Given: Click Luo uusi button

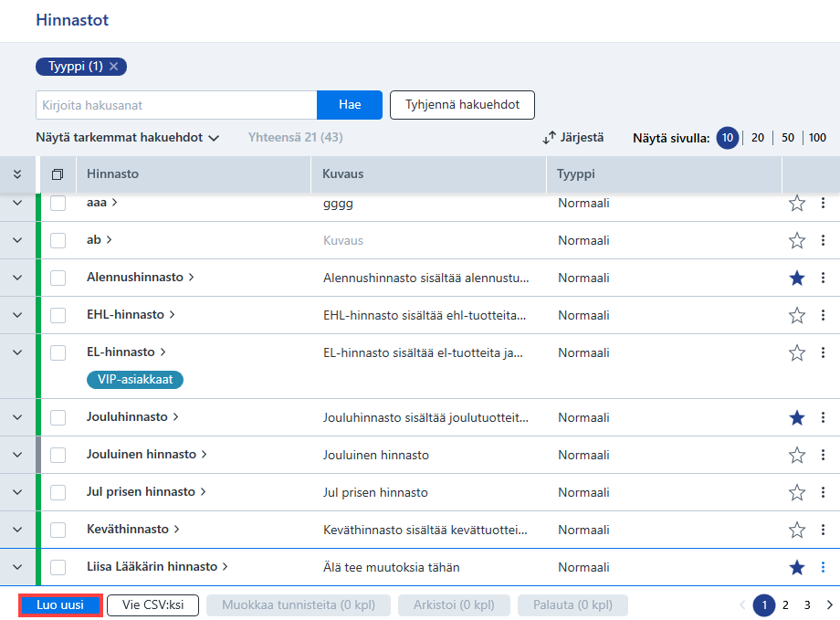Looking at the screenshot, I should point(60,605).
